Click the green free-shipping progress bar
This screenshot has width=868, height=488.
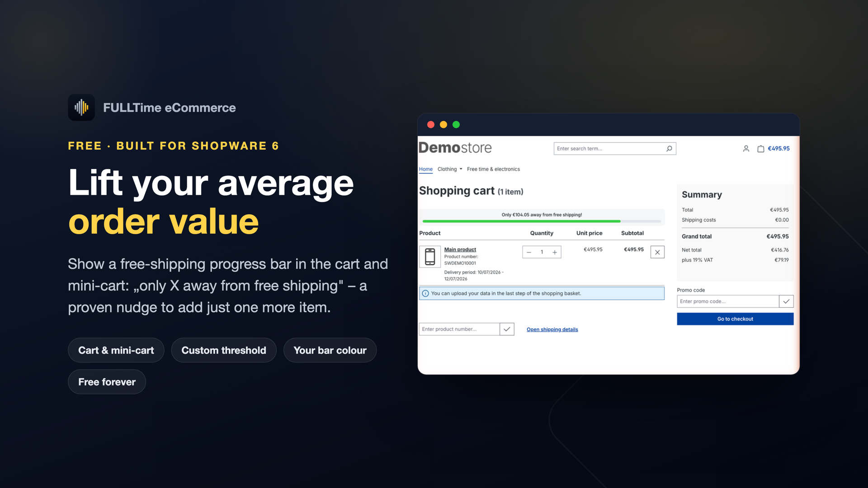pos(521,221)
